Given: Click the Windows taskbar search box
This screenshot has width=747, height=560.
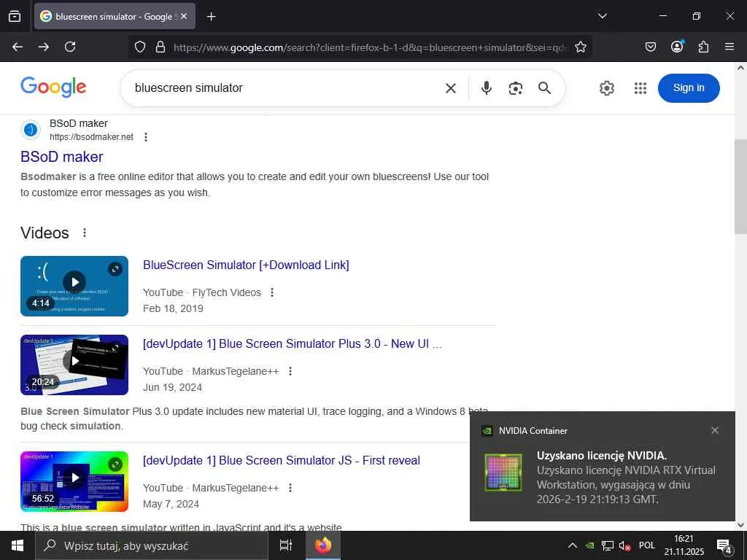Looking at the screenshot, I should [152, 545].
